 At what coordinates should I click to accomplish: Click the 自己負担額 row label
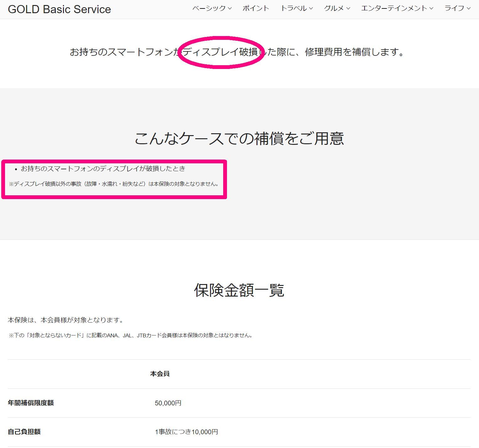pyautogui.click(x=24, y=432)
